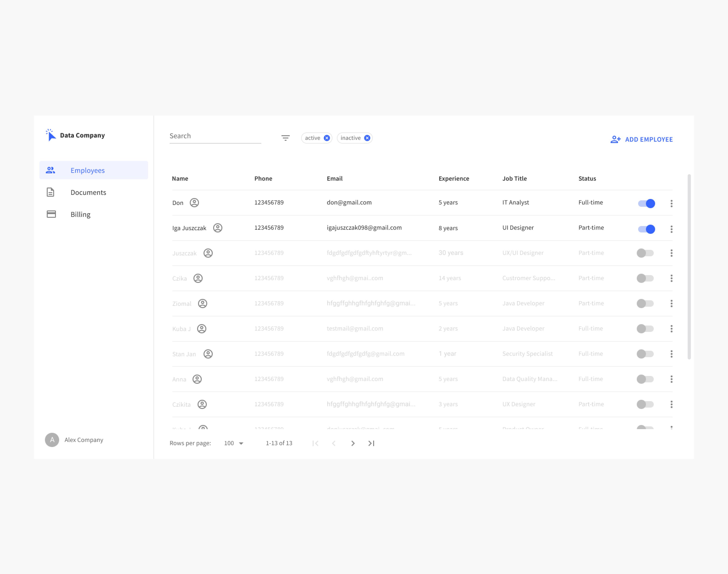Open more options for Stan Jan
This screenshot has height=574, width=728.
671,354
